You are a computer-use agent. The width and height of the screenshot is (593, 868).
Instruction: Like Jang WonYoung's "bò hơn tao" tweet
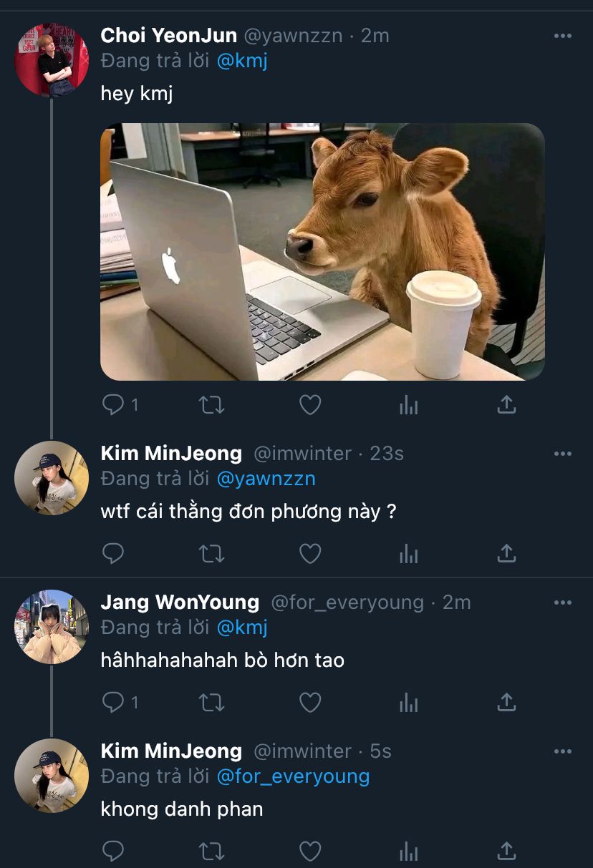click(x=309, y=703)
